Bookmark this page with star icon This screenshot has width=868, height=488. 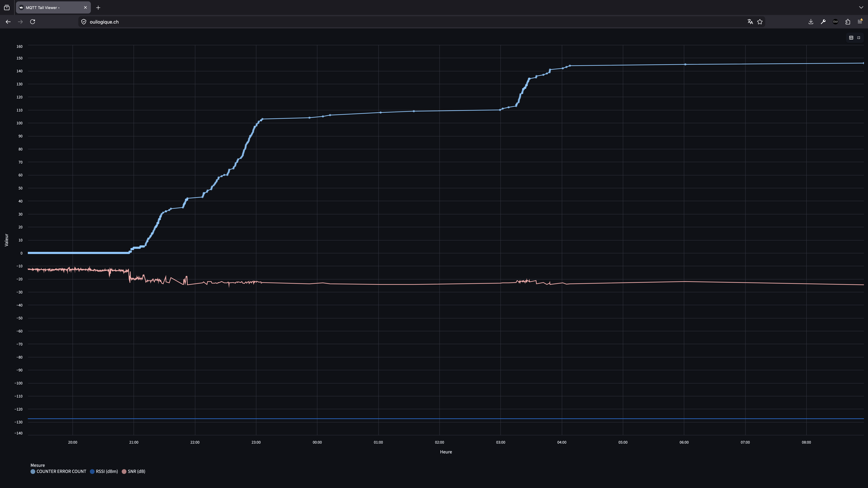coord(760,22)
